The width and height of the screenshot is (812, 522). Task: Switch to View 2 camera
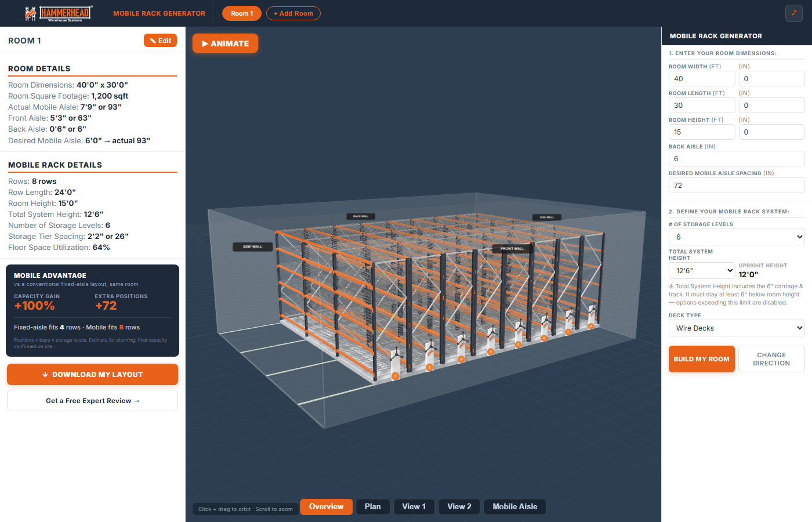click(x=459, y=507)
